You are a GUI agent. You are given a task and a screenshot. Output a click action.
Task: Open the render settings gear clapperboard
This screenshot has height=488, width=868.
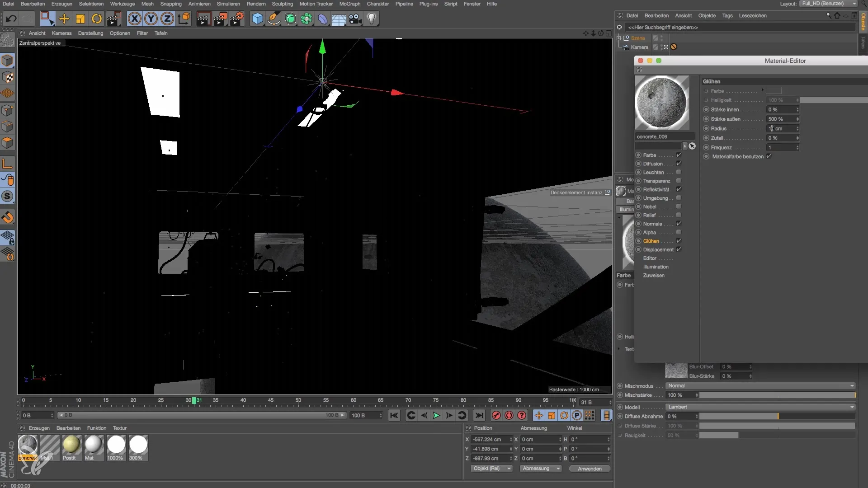(x=237, y=19)
